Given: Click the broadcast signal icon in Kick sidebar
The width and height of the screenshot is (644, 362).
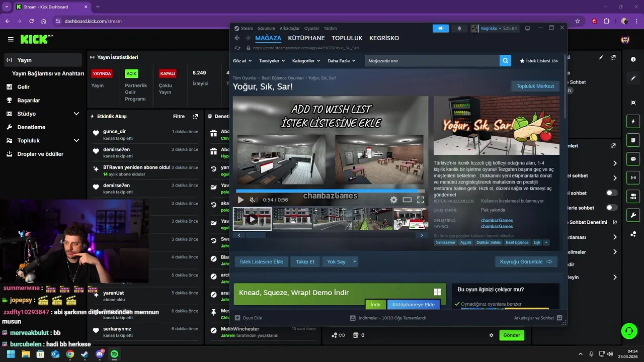Looking at the screenshot, I should (633, 177).
